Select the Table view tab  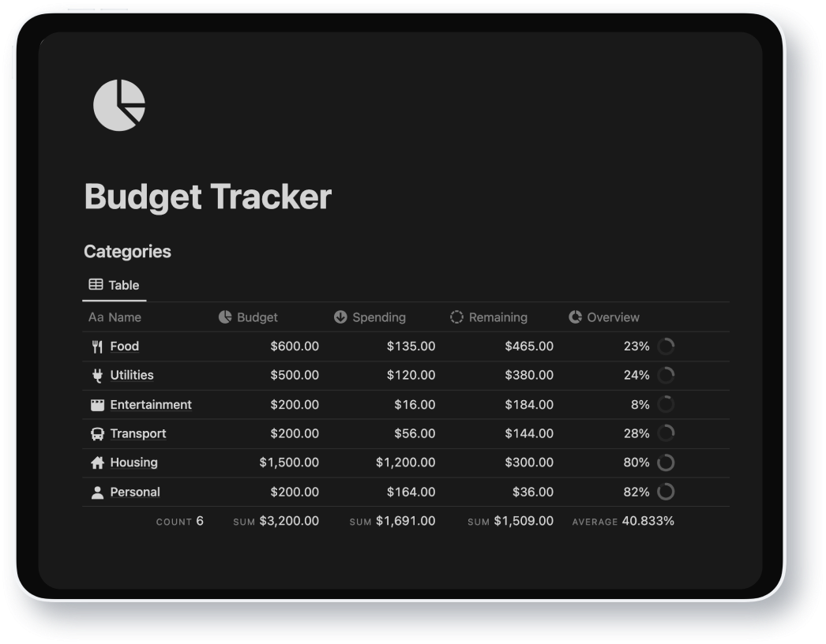115,285
